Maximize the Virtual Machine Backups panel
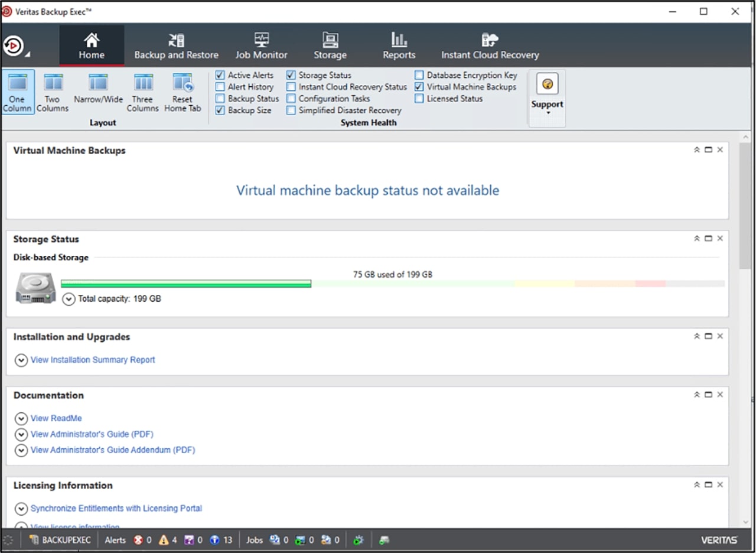 708,150
